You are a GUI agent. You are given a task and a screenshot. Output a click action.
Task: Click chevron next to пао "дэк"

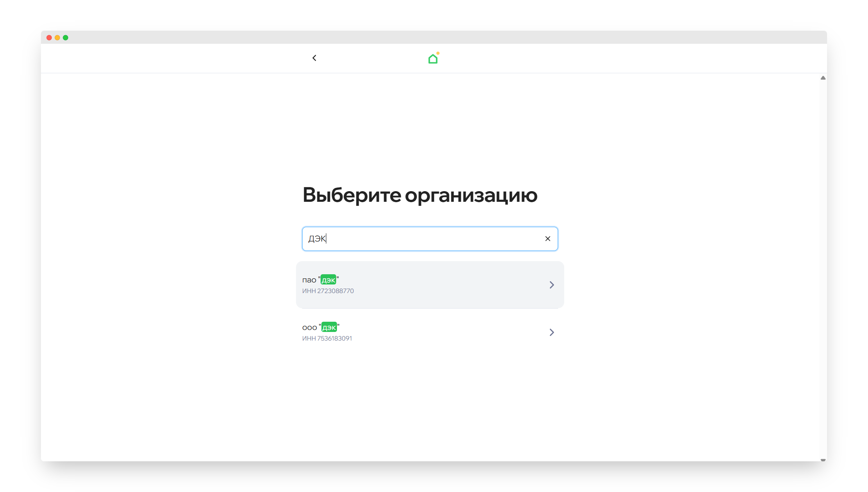point(552,285)
